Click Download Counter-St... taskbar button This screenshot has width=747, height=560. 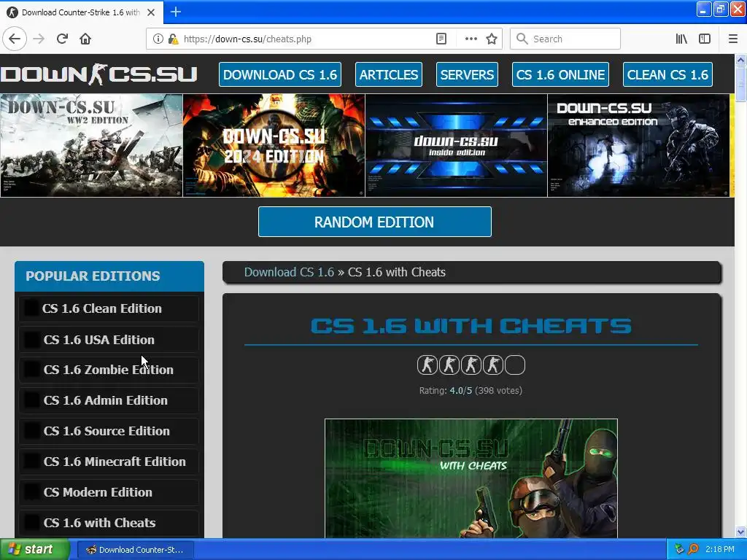coord(135,550)
